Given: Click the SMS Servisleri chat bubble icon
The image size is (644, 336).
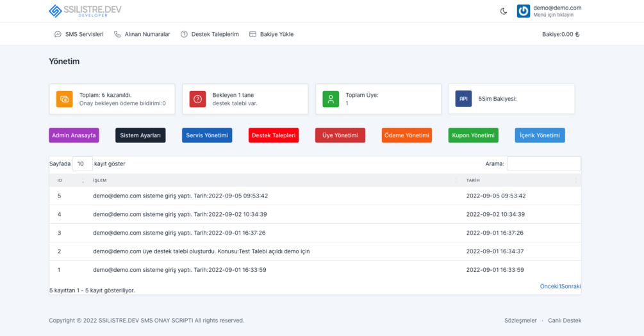Looking at the screenshot, I should 58,34.
